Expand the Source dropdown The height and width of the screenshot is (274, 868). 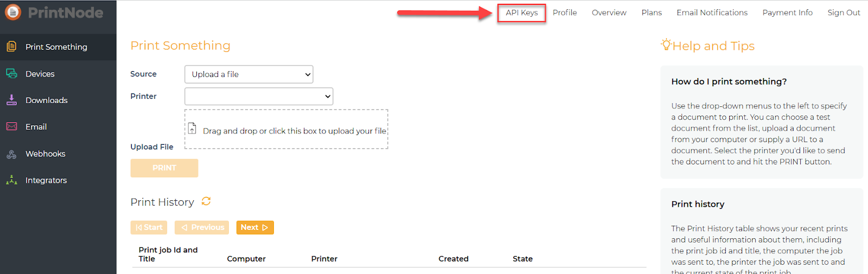point(249,74)
